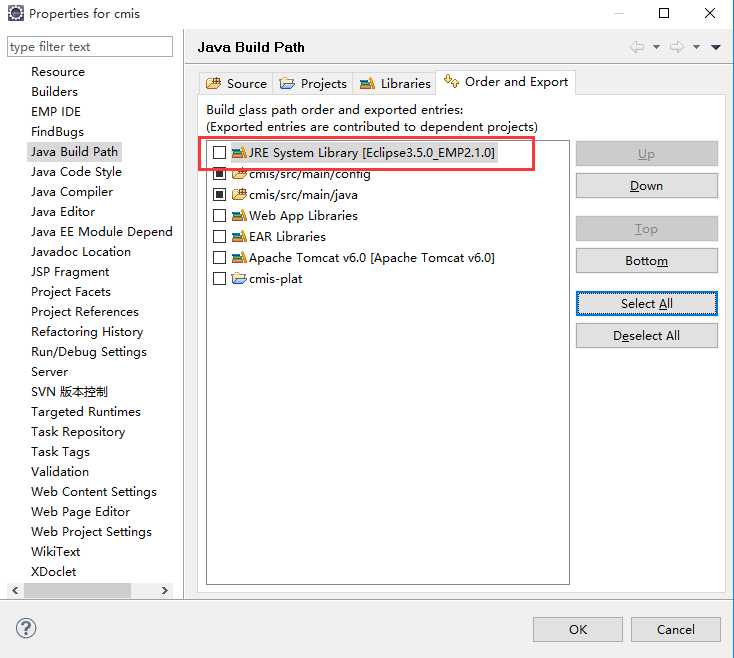Select EMP IDE in the tree

[56, 112]
